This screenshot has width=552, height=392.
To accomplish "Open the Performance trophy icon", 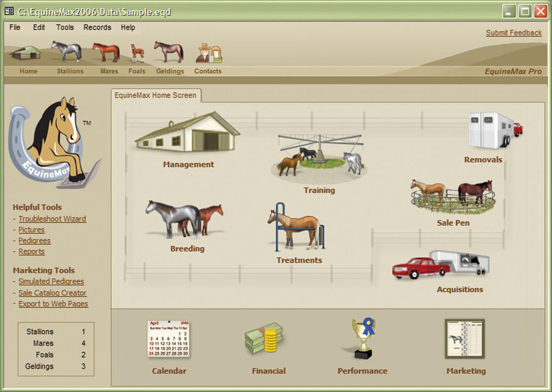I will (x=364, y=338).
